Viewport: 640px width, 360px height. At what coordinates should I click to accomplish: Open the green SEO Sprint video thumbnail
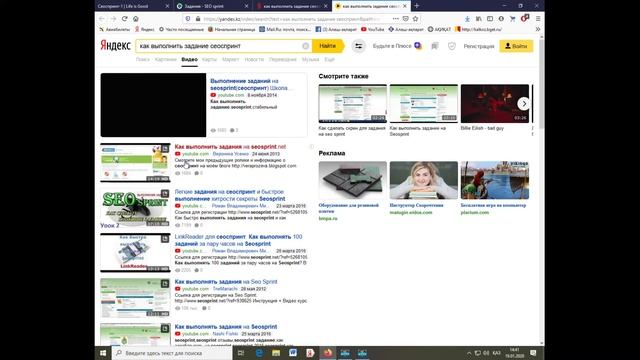135,207
